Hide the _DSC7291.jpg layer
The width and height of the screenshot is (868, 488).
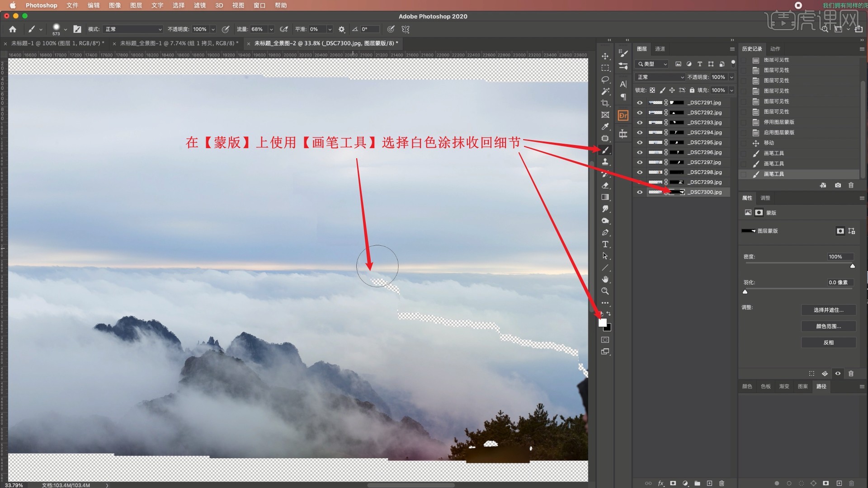(640, 103)
